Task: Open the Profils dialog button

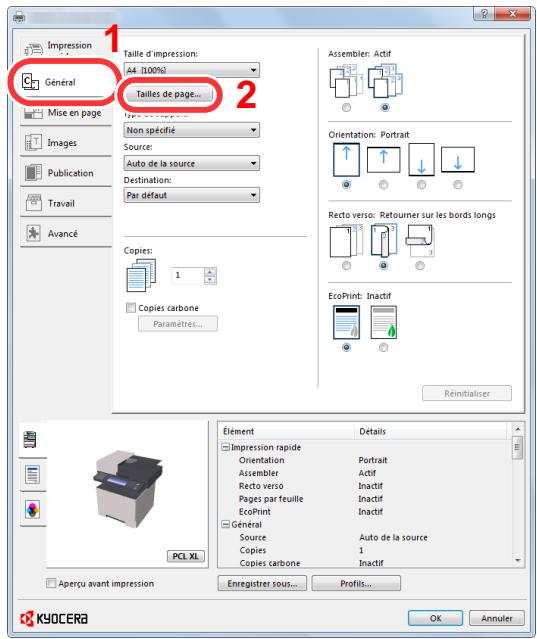Action: click(x=356, y=584)
